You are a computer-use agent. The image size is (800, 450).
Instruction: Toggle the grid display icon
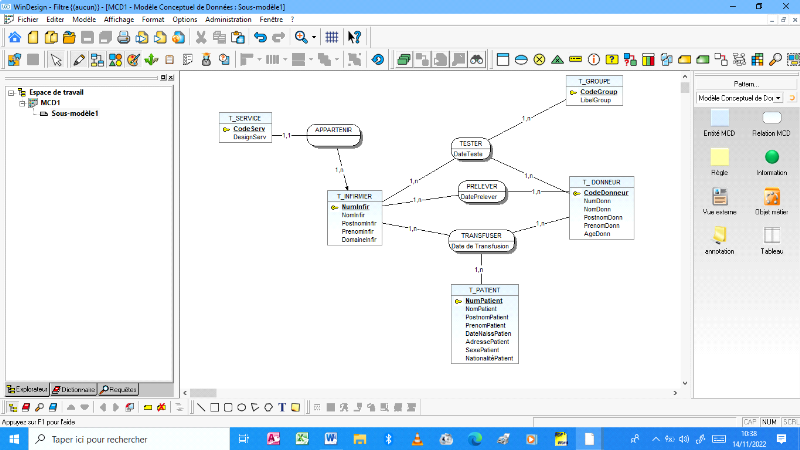tap(333, 37)
